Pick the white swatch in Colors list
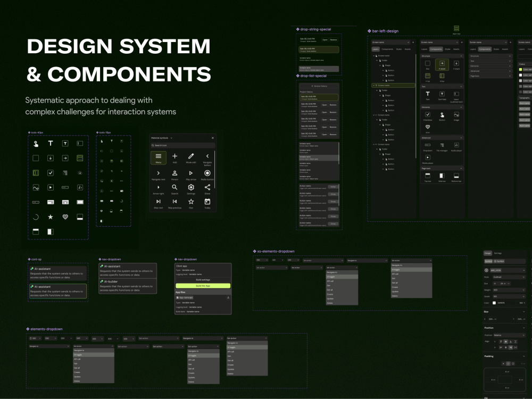532x399 pixels. (x=520, y=75)
